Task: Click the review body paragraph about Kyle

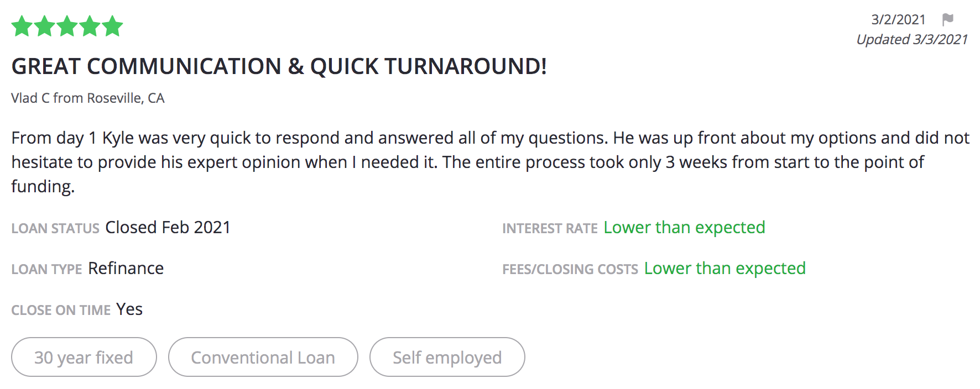Action: [x=490, y=162]
